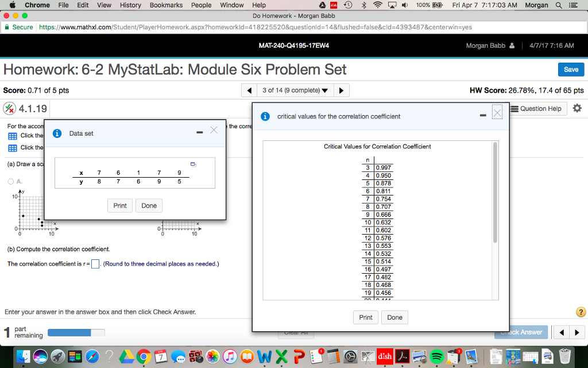Open Microsoft Excel from the Dock
This screenshot has height=368, width=588.
(x=282, y=356)
